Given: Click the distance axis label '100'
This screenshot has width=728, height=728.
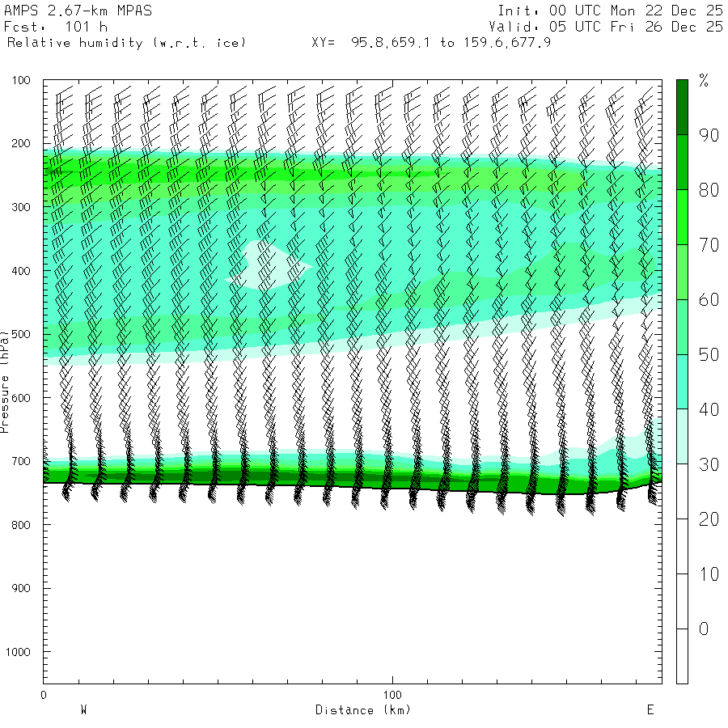Looking at the screenshot, I should [x=392, y=695].
